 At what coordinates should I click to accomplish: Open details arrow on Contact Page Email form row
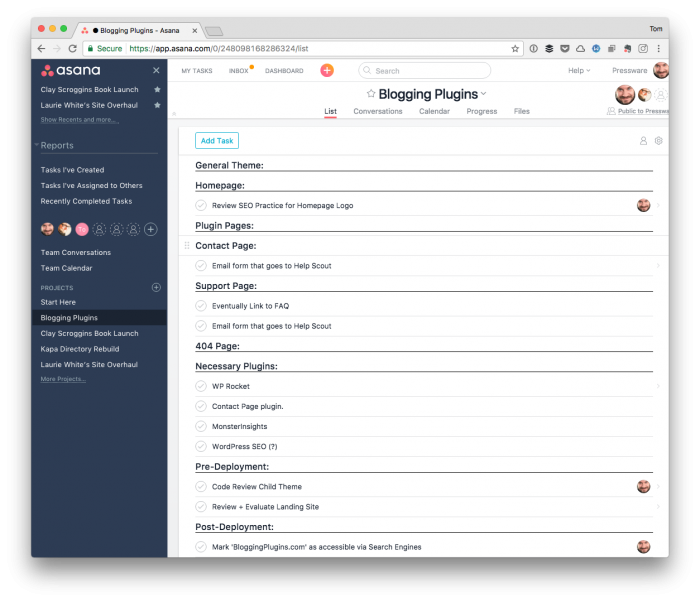[658, 266]
